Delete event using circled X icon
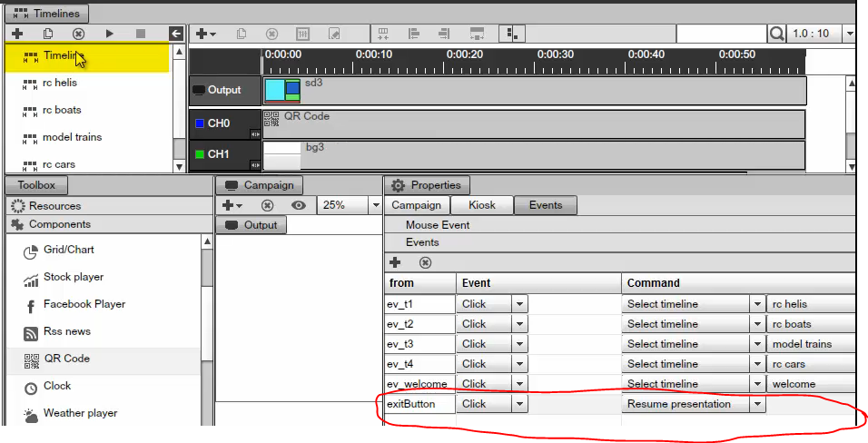The width and height of the screenshot is (868, 443). click(425, 262)
